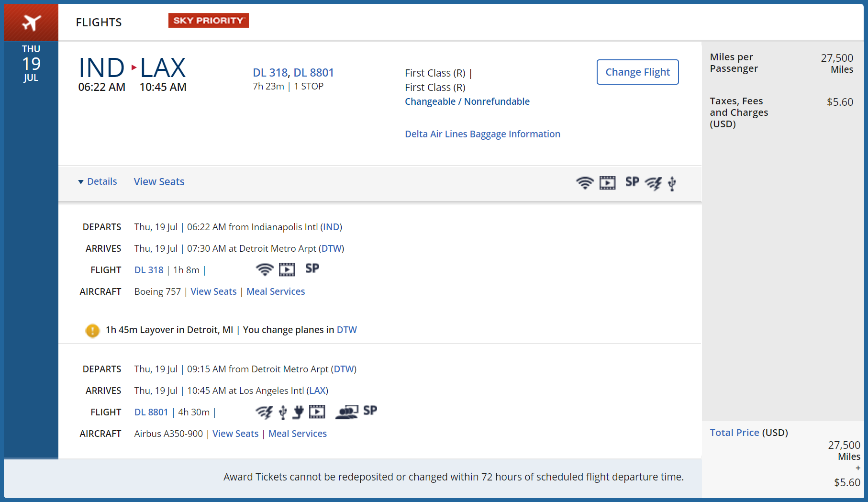Click the white airplane icon in the red header

32,22
